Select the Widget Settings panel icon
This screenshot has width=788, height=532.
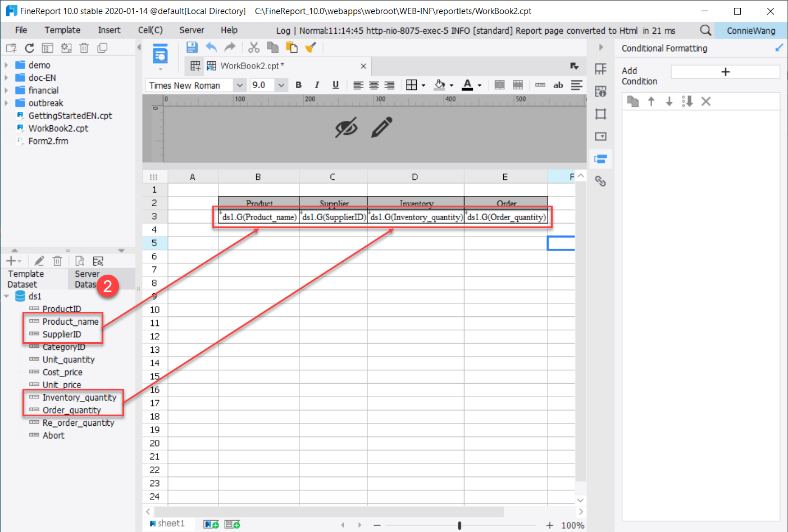[600, 136]
